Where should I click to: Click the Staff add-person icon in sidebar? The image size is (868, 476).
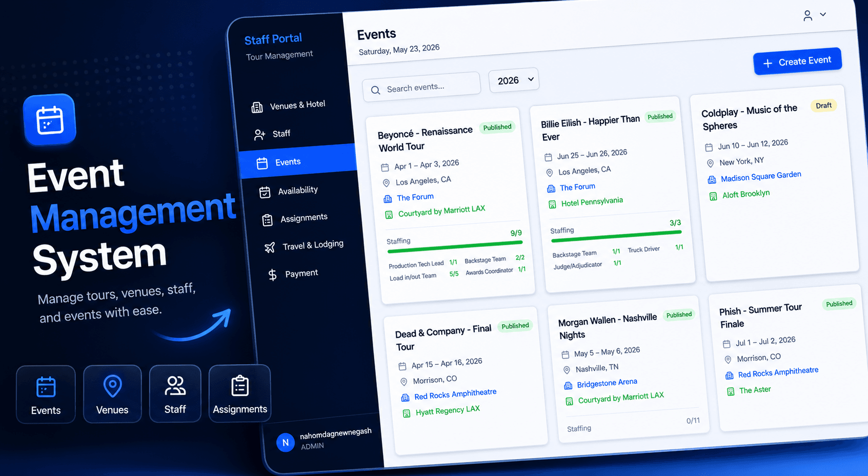click(x=259, y=135)
